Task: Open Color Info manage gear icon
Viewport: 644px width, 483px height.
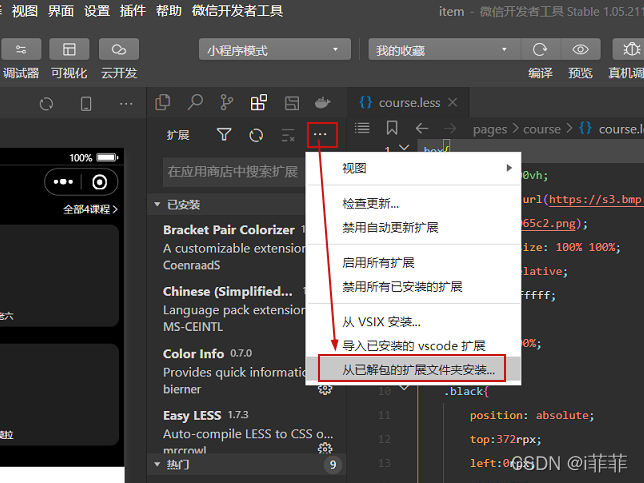Action: point(325,389)
